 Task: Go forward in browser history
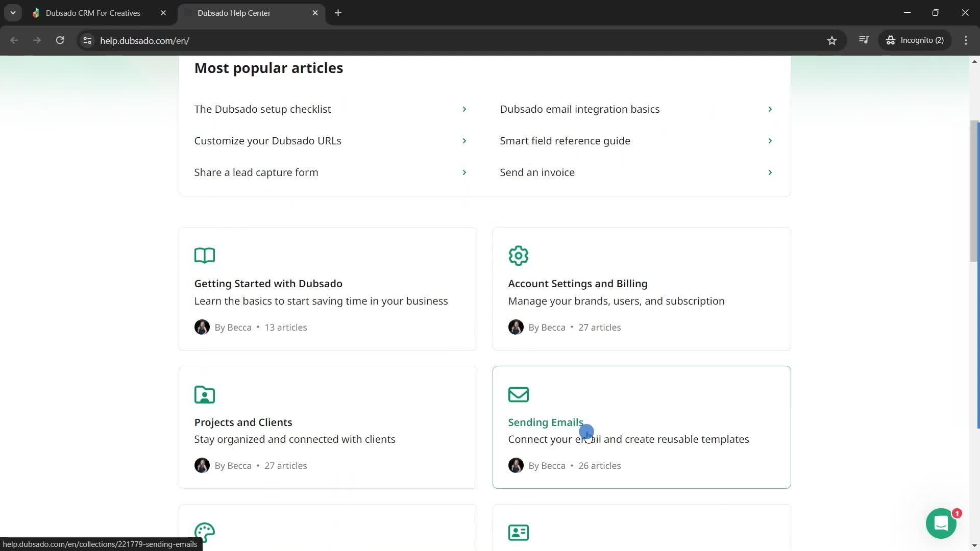[x=37, y=40]
